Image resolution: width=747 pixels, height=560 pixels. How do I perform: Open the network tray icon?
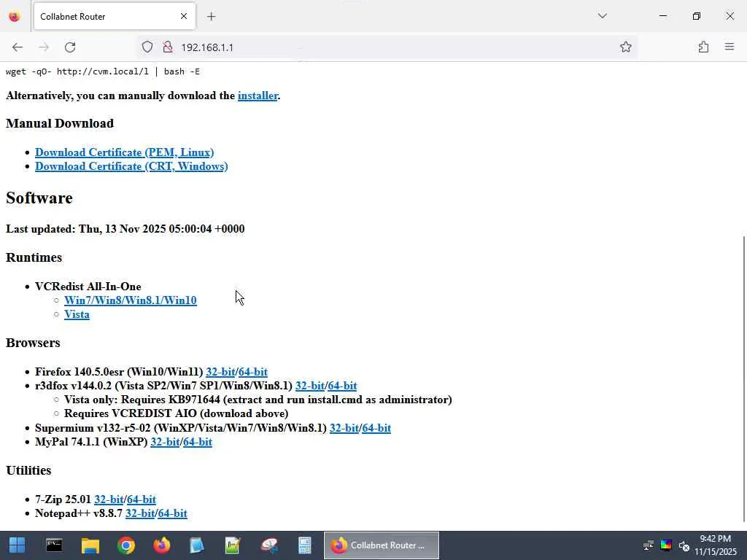click(x=648, y=545)
